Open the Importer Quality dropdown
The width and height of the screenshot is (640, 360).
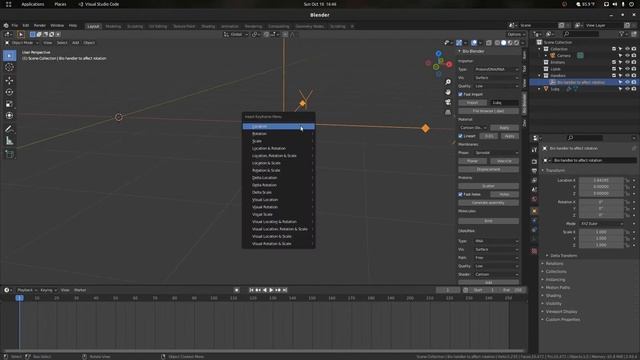496,86
